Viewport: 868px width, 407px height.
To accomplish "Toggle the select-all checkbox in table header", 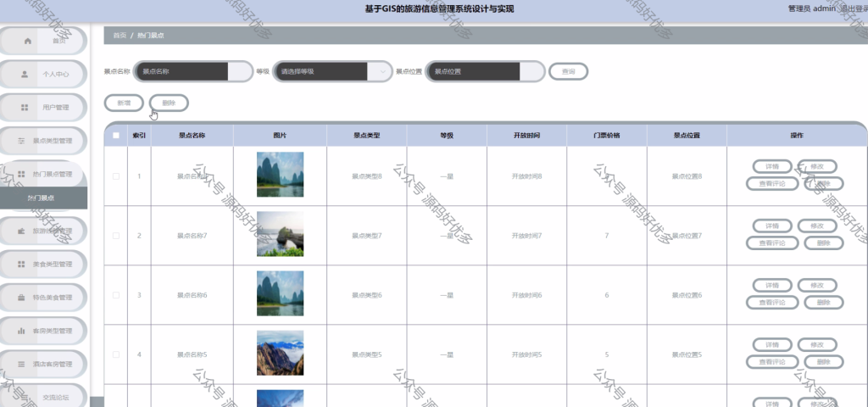I will point(115,136).
